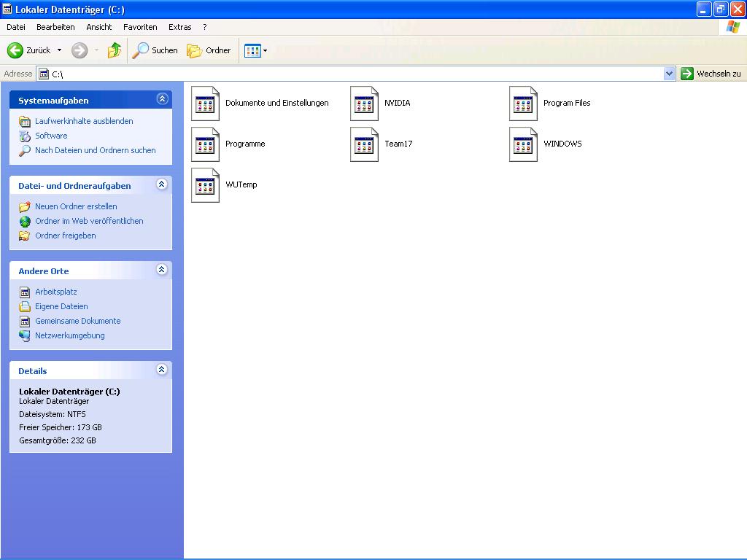Screen dimensions: 747x560
Task: Click the Program Files name label
Action: pos(567,103)
